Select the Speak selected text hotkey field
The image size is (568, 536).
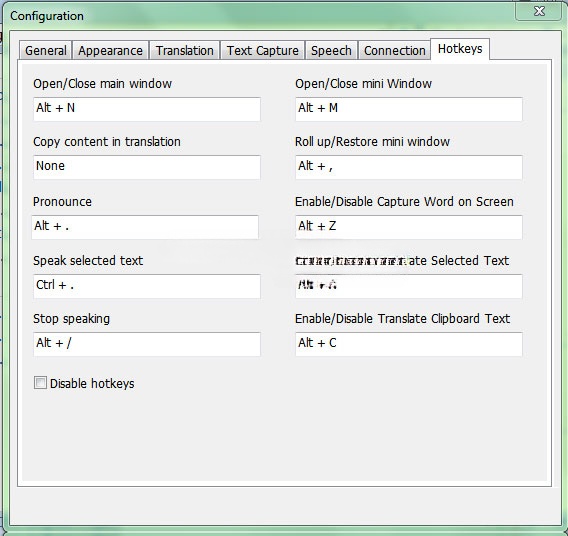click(x=147, y=286)
